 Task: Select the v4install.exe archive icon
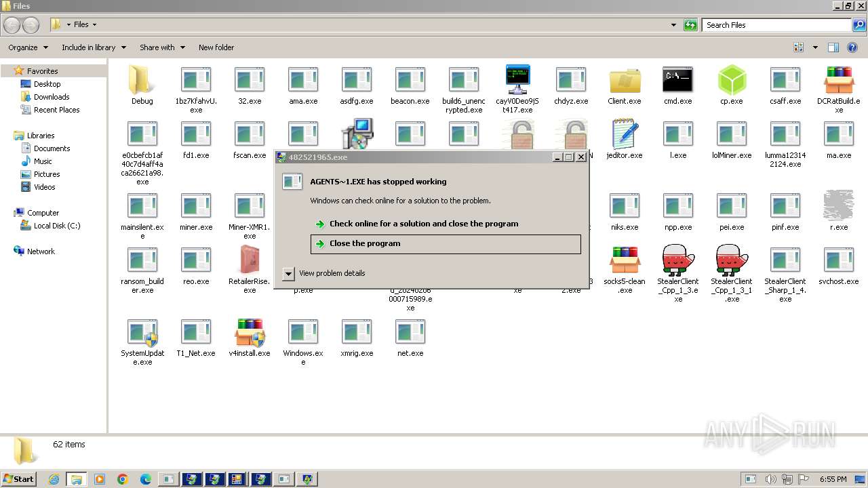(x=250, y=332)
